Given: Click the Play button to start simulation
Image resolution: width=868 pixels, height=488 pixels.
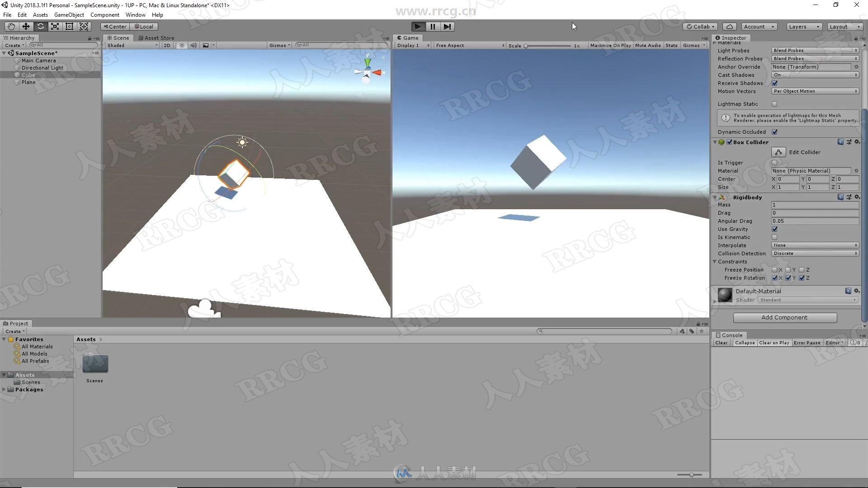Looking at the screenshot, I should (417, 26).
